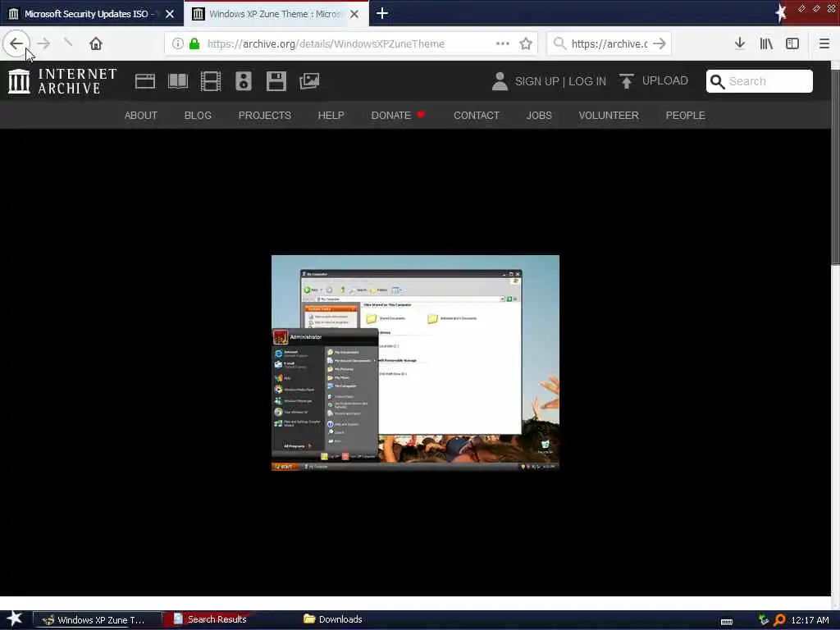Go back to the previous page
Image resolution: width=840 pixels, height=630 pixels.
[x=16, y=43]
